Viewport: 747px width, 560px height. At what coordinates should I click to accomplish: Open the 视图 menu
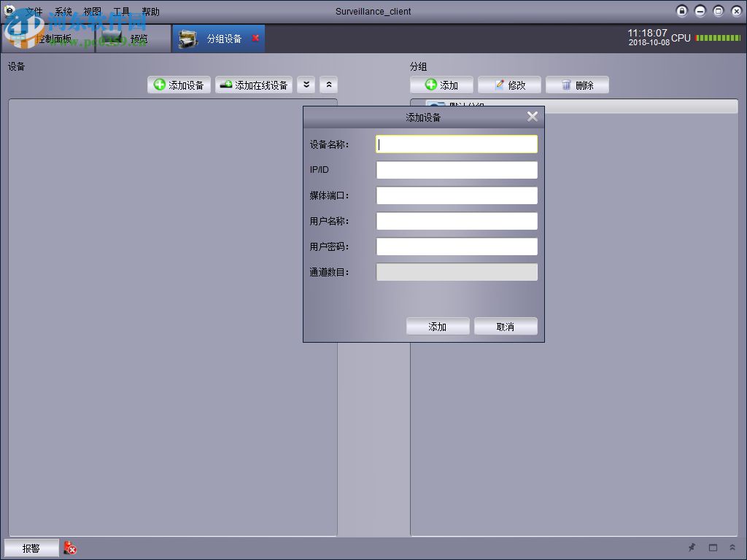[x=92, y=12]
